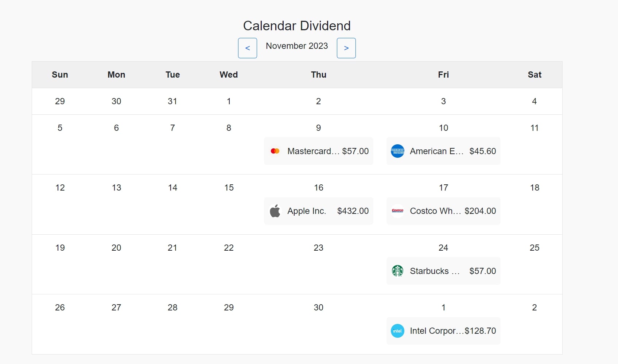Open the Costco Wh… dividend entry name
Screen dimensions: 618x364
tap(436, 211)
